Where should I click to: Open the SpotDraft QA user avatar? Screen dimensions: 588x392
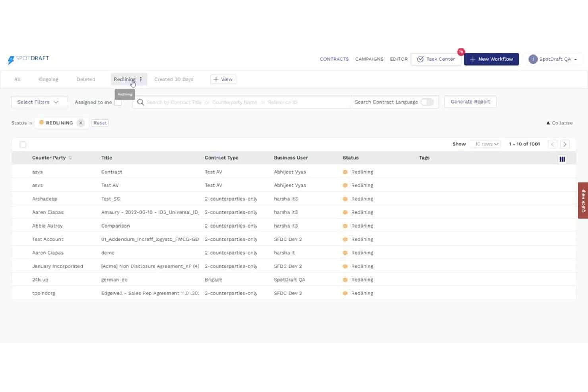pos(533,59)
